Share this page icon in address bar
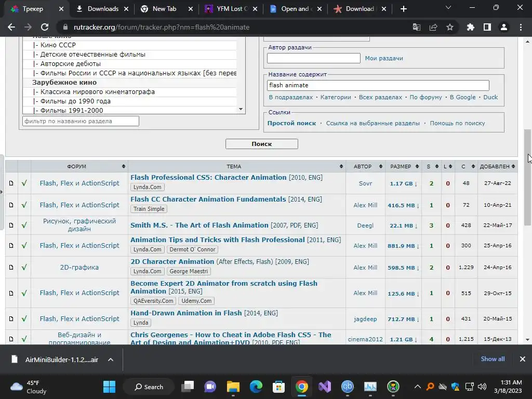This screenshot has height=399, width=532. pyautogui.click(x=433, y=27)
